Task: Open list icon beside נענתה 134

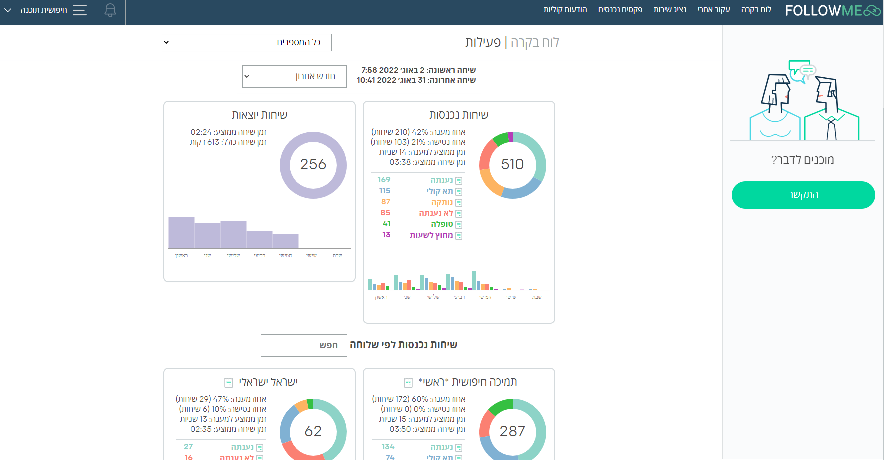Action: [x=458, y=448]
